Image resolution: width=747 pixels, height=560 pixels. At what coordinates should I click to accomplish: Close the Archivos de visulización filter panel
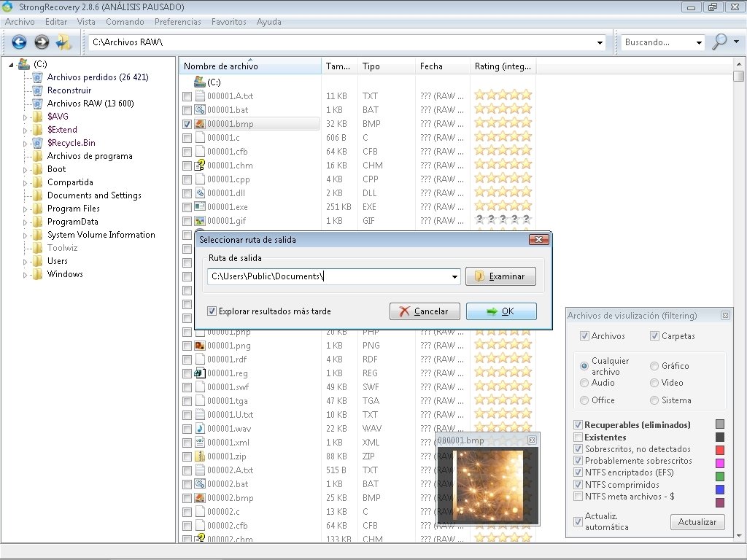pos(725,315)
